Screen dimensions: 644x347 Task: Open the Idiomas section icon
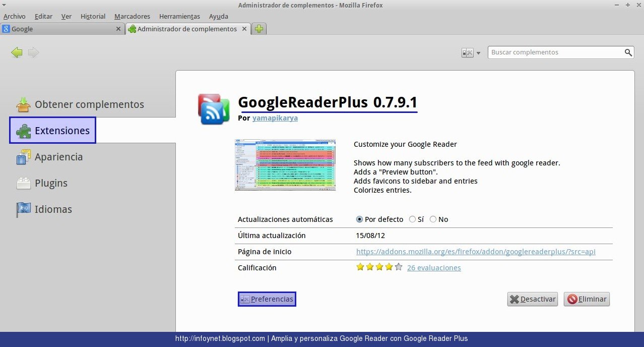coord(23,209)
